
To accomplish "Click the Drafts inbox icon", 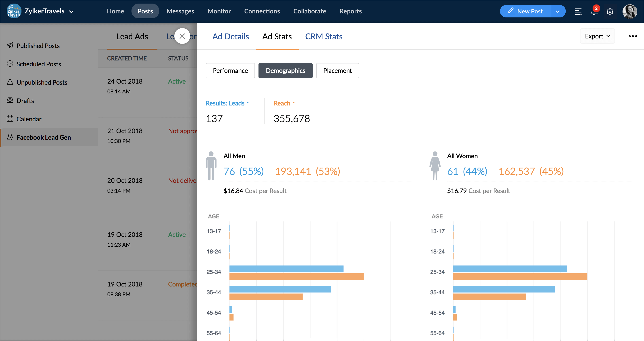I will (x=10, y=100).
